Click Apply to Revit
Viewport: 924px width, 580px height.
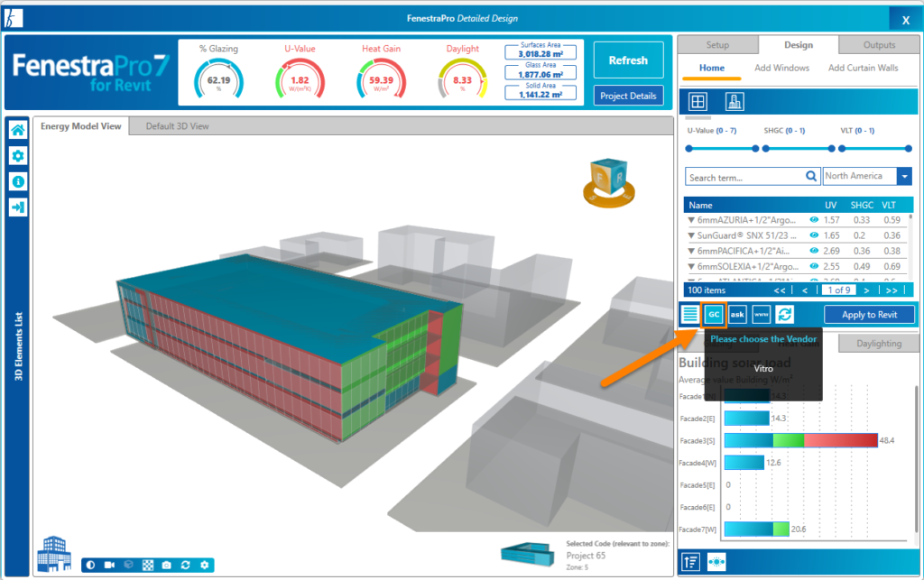click(869, 315)
